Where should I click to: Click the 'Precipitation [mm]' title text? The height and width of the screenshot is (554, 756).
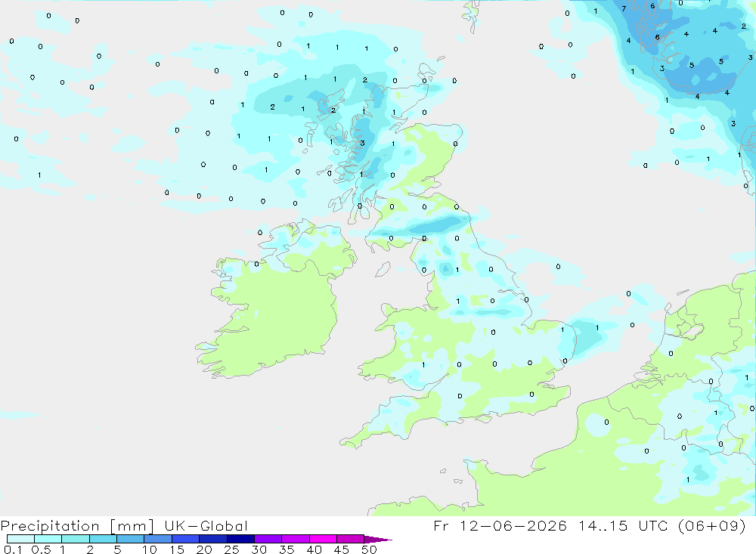[x=77, y=526]
